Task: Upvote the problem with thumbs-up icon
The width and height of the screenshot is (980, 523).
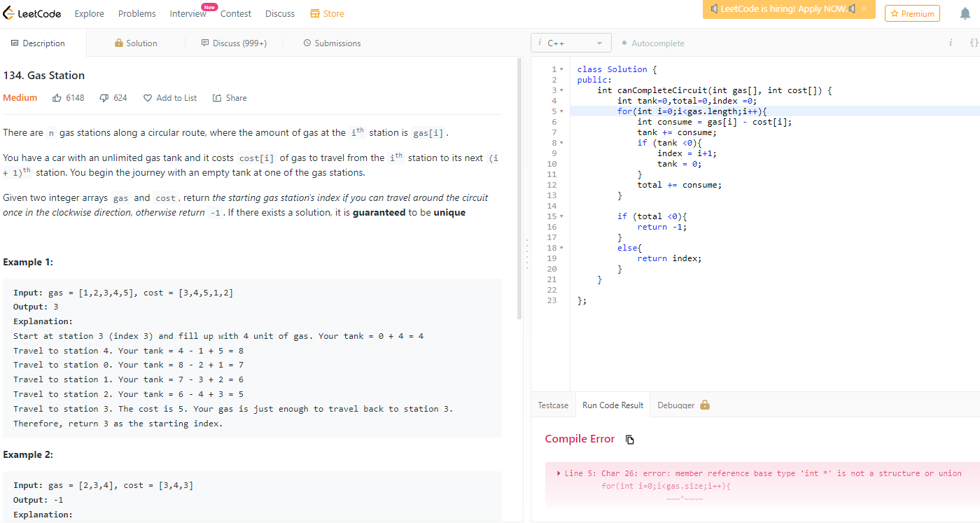Action: coord(57,98)
